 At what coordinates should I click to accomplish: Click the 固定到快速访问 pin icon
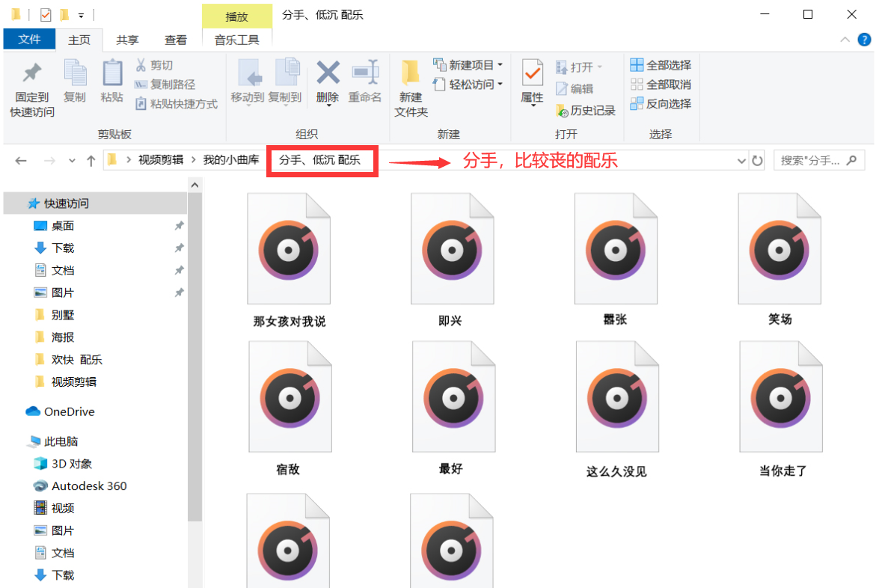[32, 73]
